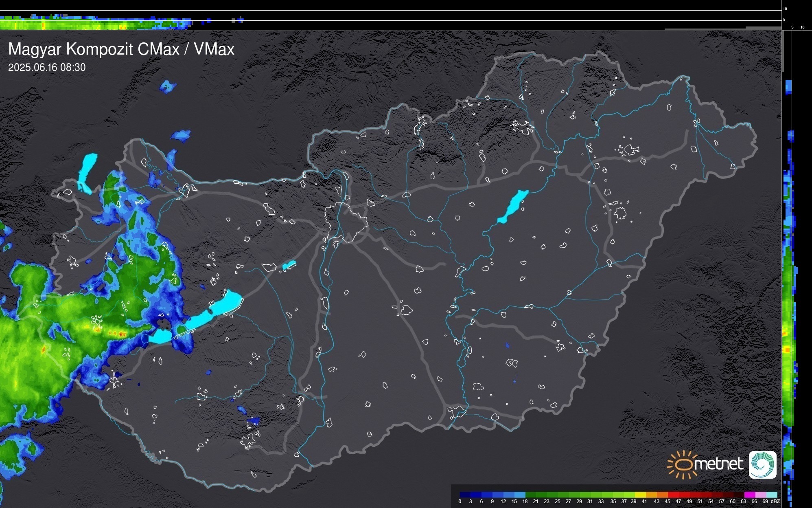Viewport: 812px width, 508px height.
Task: Click the teal swirl app icon
Action: tap(762, 464)
